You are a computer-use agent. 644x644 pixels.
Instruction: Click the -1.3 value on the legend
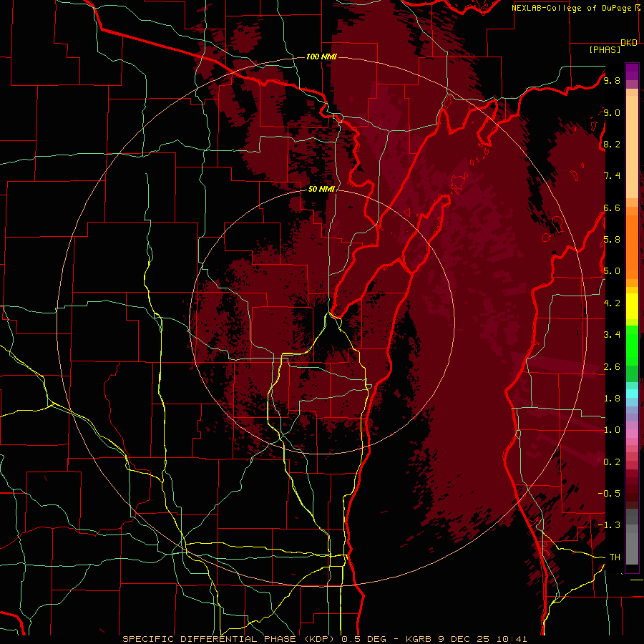click(x=609, y=525)
